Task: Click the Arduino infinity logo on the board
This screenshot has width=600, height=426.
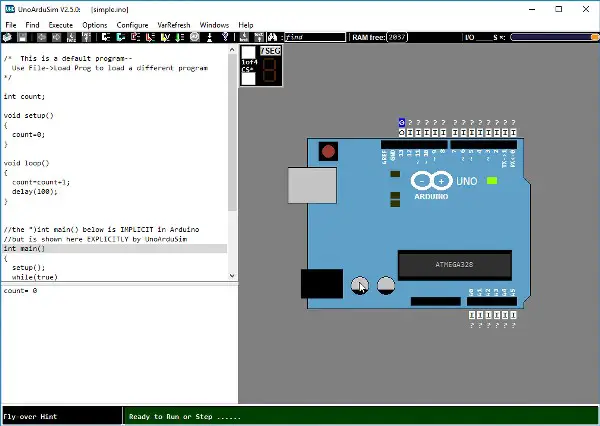Action: (x=431, y=181)
